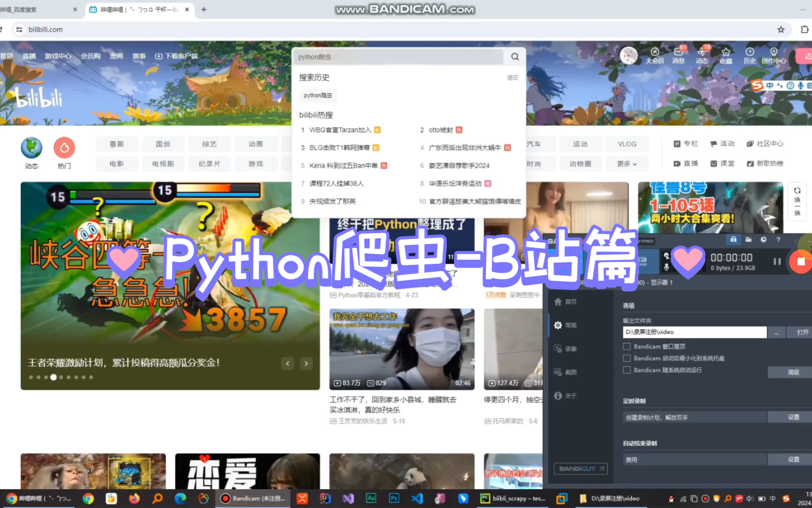Open the 消息 messages icon with badge
Viewport: 812px width, 508px height.
click(x=678, y=56)
